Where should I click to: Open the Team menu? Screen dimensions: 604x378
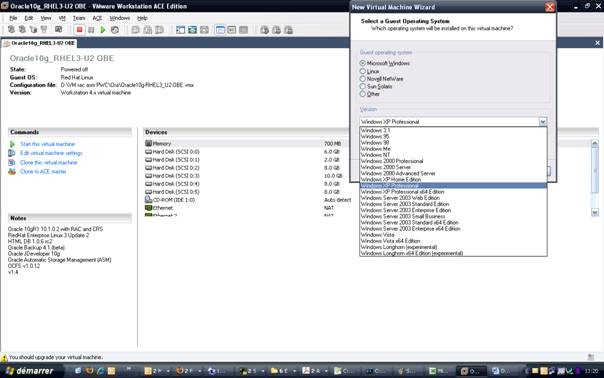(x=79, y=18)
